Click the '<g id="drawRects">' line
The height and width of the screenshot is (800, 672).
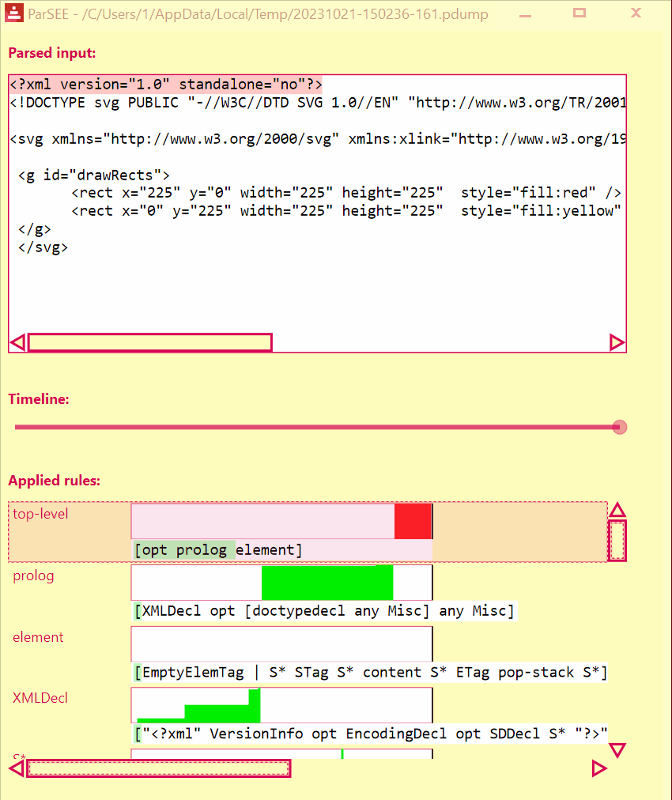click(94, 175)
